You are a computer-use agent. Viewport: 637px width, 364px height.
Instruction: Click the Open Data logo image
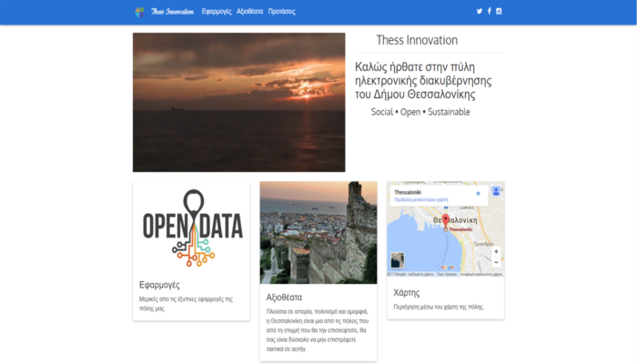(191, 227)
